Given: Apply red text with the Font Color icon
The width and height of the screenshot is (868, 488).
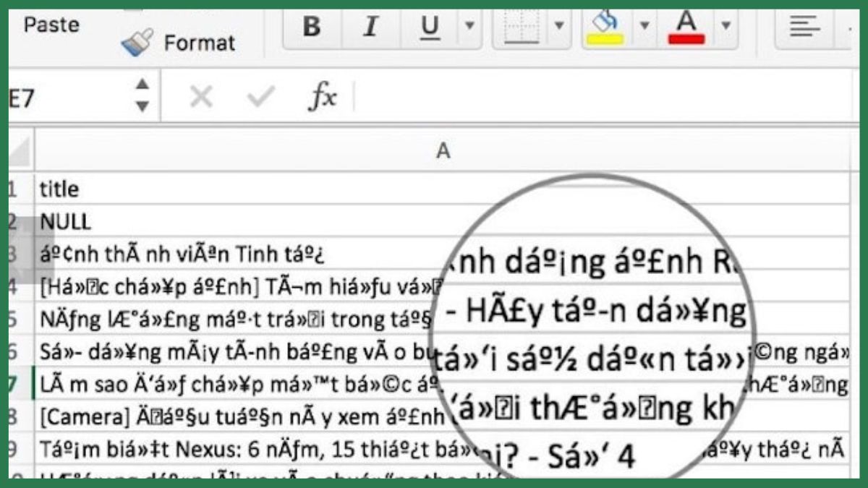Looking at the screenshot, I should pos(686,25).
